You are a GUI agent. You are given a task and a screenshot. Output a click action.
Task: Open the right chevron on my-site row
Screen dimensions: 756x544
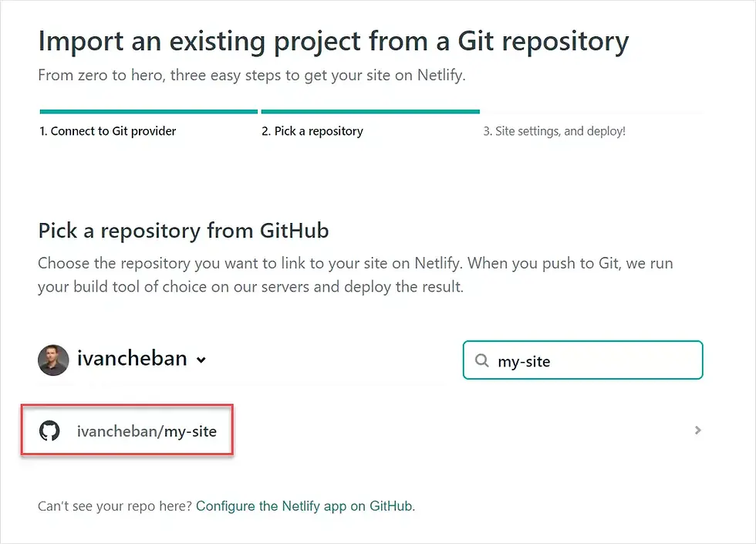click(697, 431)
